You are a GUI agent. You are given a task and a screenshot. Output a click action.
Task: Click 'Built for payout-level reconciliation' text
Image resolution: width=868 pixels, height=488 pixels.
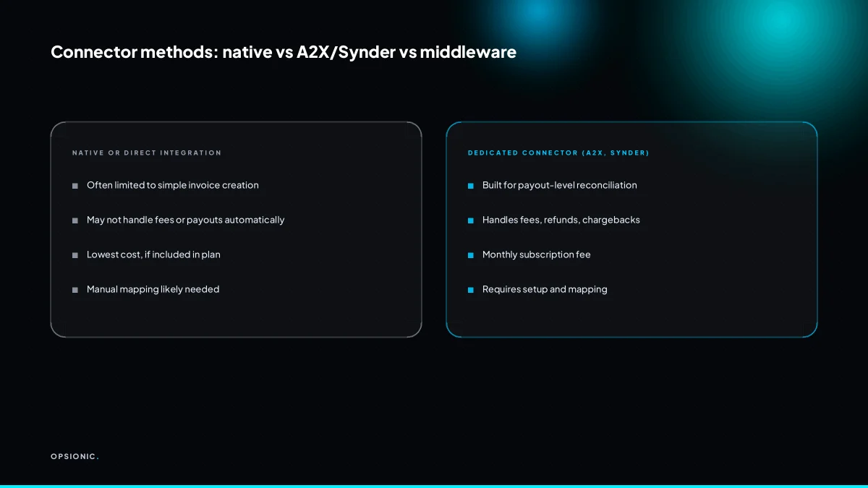[560, 185]
